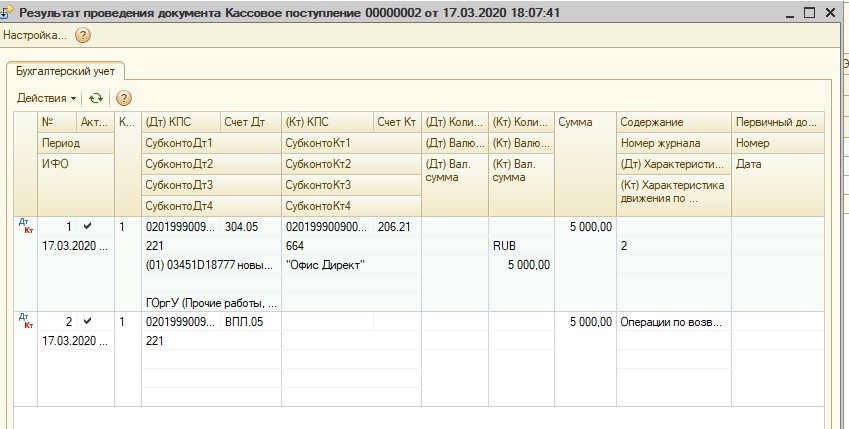The image size is (849, 429).
Task: Toggle the active checkmark in row 1
Action: point(87,227)
